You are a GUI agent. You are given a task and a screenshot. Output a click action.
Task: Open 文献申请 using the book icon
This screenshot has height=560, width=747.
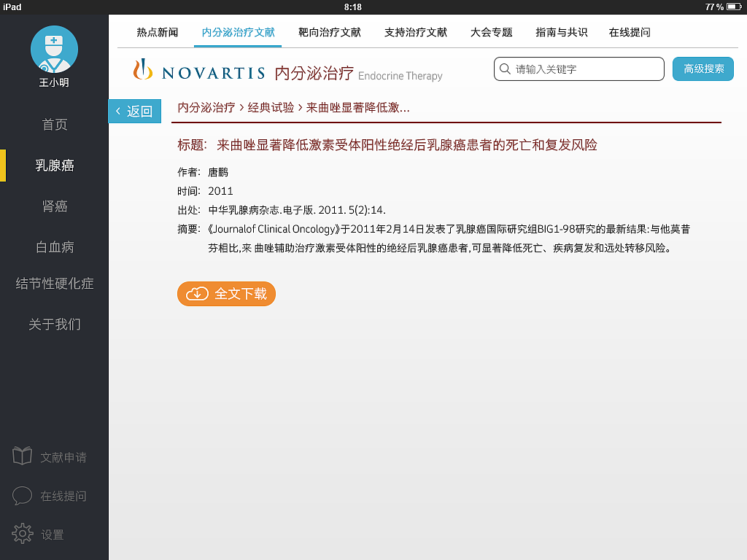coord(24,457)
